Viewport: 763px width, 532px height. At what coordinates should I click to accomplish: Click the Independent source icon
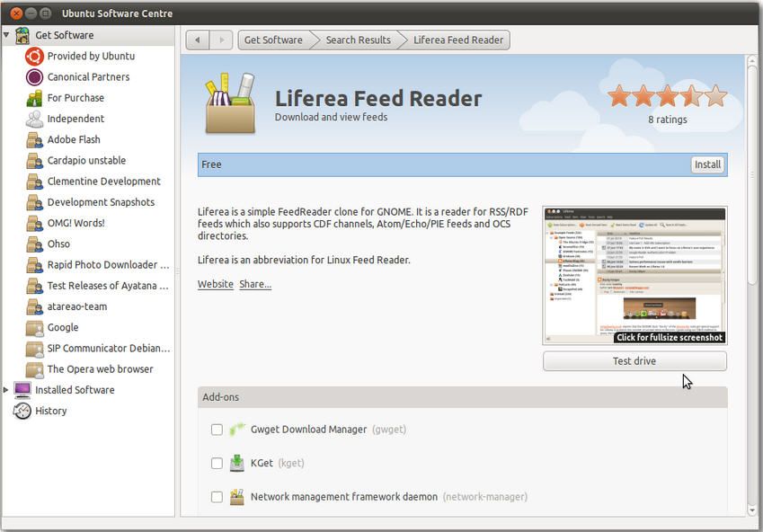(34, 119)
